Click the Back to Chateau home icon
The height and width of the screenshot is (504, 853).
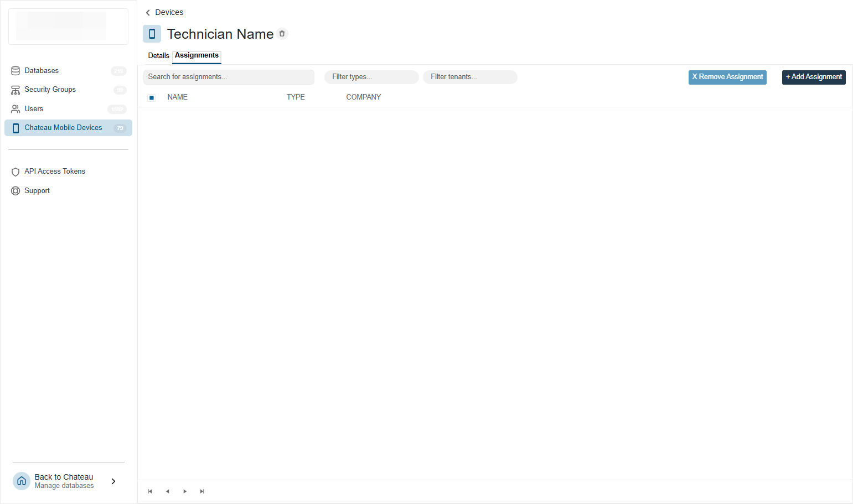[x=22, y=481]
